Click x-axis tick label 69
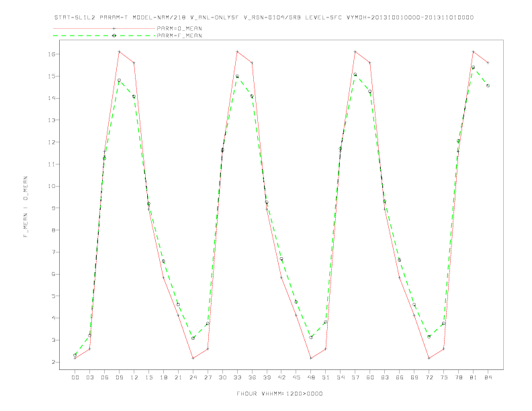 point(414,377)
